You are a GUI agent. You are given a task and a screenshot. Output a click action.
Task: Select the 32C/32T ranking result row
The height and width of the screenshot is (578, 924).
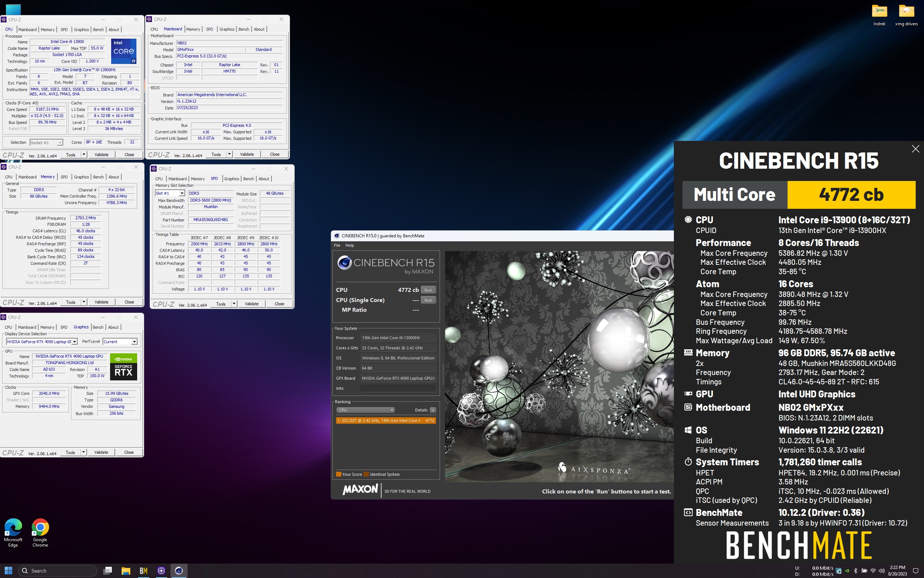[385, 420]
